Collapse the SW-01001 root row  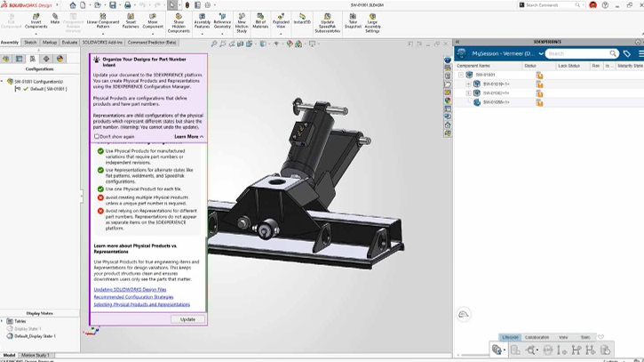461,75
